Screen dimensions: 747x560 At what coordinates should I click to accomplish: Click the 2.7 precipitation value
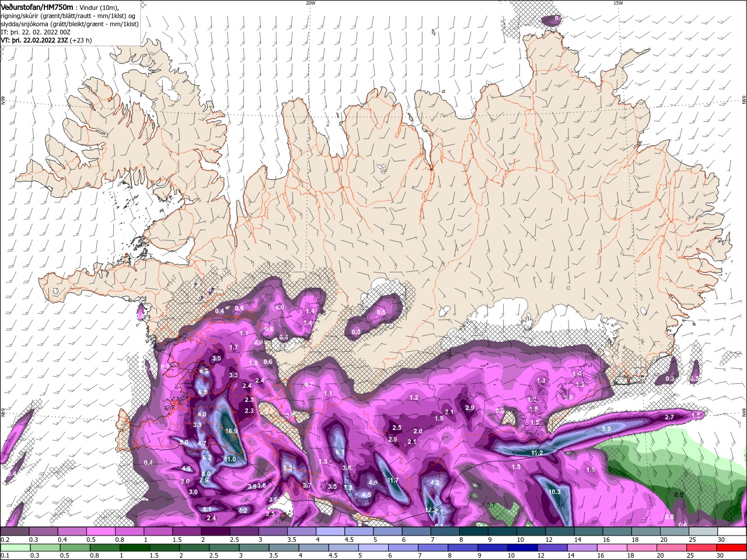pyautogui.click(x=669, y=417)
